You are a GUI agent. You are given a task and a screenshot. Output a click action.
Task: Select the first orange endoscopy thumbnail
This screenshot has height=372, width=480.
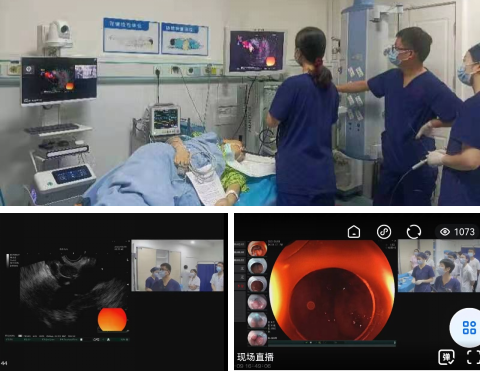pyautogui.click(x=257, y=249)
